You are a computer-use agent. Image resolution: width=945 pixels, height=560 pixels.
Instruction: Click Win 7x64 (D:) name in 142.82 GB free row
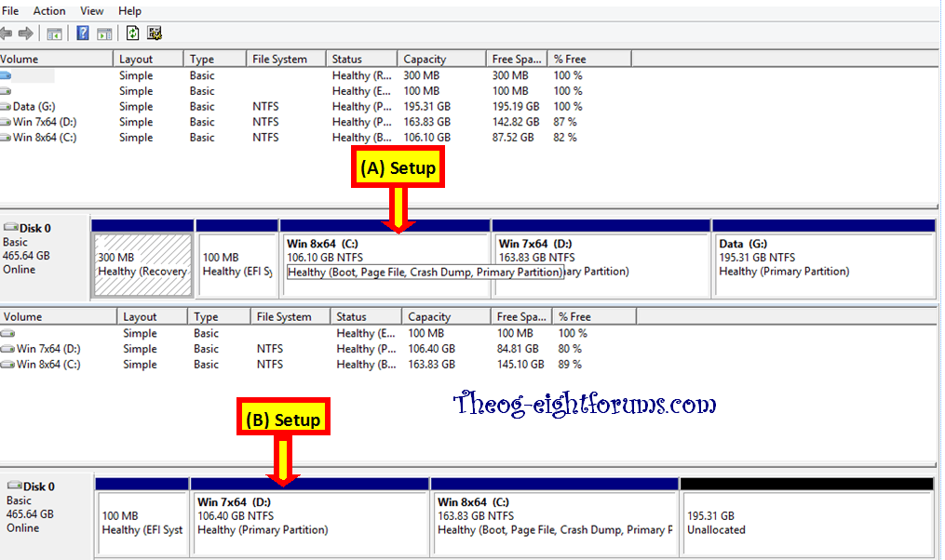pyautogui.click(x=45, y=122)
